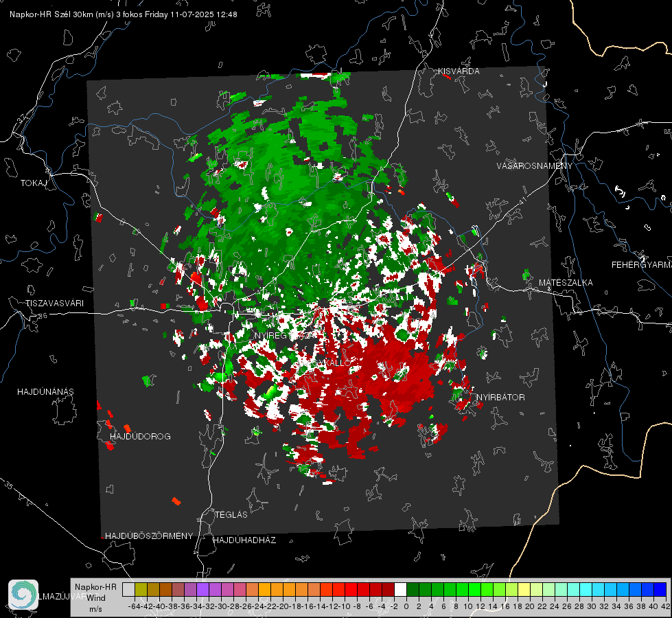Click the VÁSÁROSNAMÉNY town label
This screenshot has width=672, height=618.
point(535,166)
